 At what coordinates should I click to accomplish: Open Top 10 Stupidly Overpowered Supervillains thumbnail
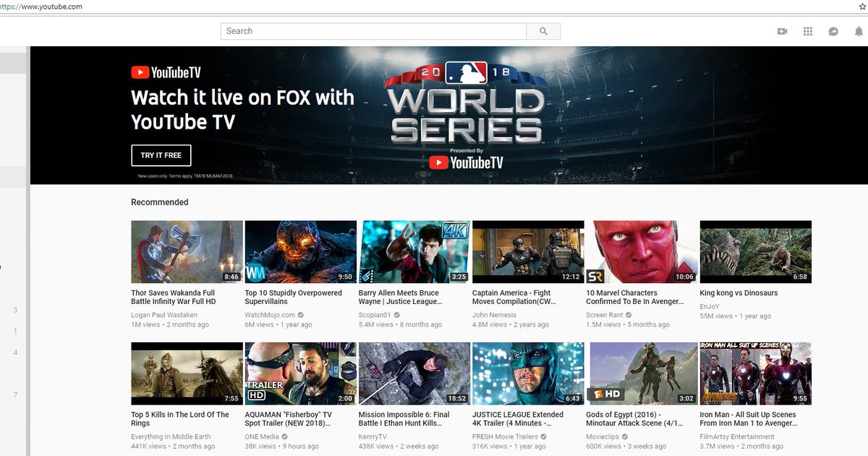pos(301,252)
